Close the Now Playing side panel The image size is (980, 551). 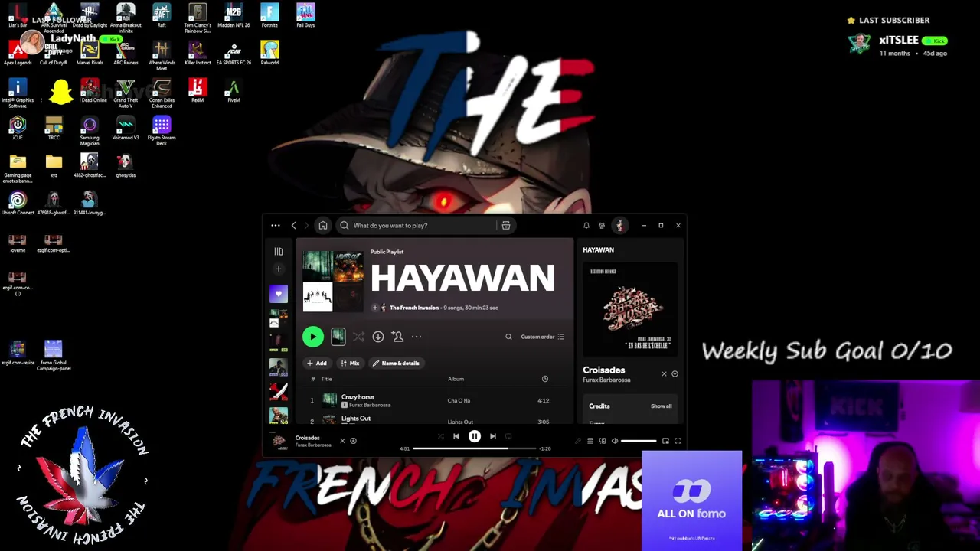point(664,374)
